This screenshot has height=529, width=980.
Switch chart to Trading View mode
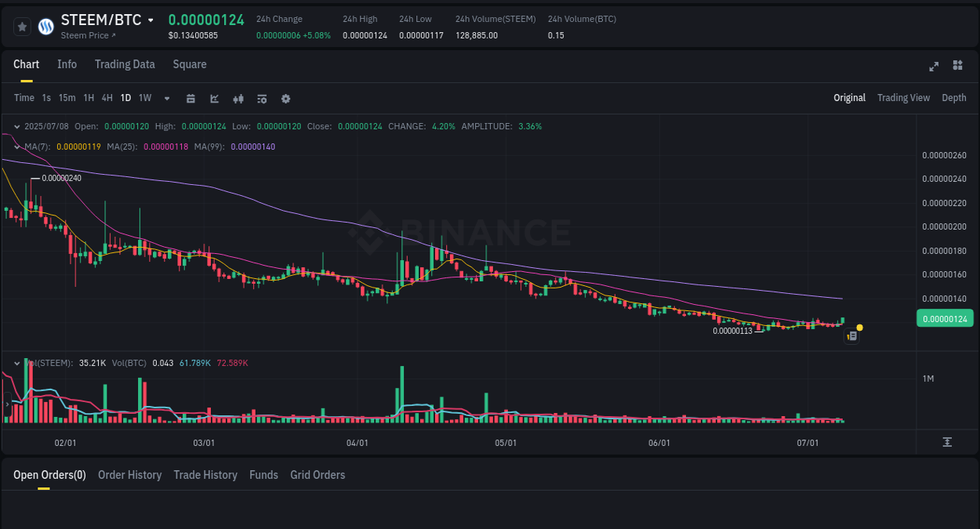tap(903, 98)
